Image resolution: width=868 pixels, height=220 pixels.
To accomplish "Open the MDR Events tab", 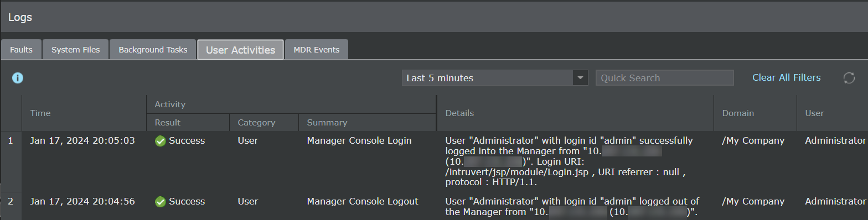I will tap(317, 50).
